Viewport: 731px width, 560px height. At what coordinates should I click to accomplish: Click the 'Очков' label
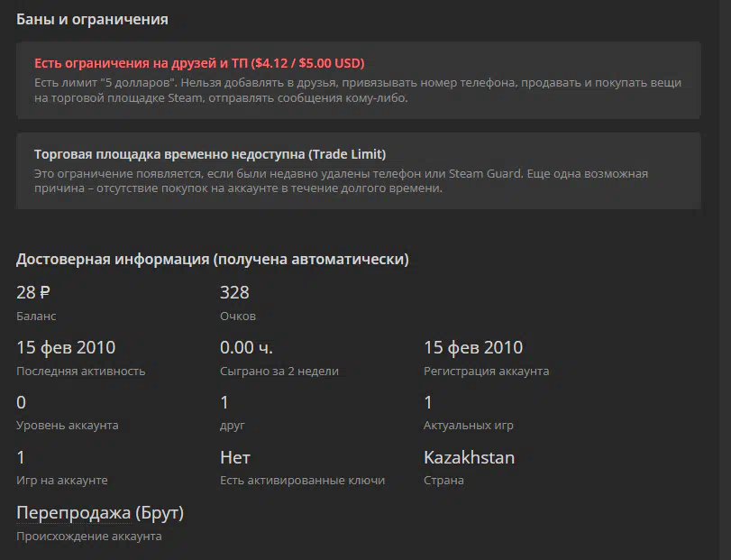[238, 316]
